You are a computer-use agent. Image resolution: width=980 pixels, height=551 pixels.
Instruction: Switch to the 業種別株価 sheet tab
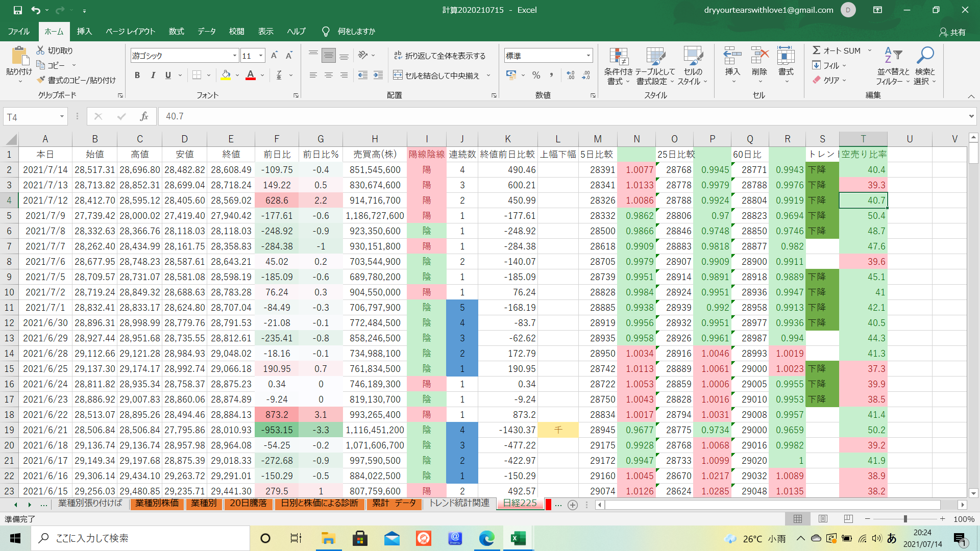(157, 503)
